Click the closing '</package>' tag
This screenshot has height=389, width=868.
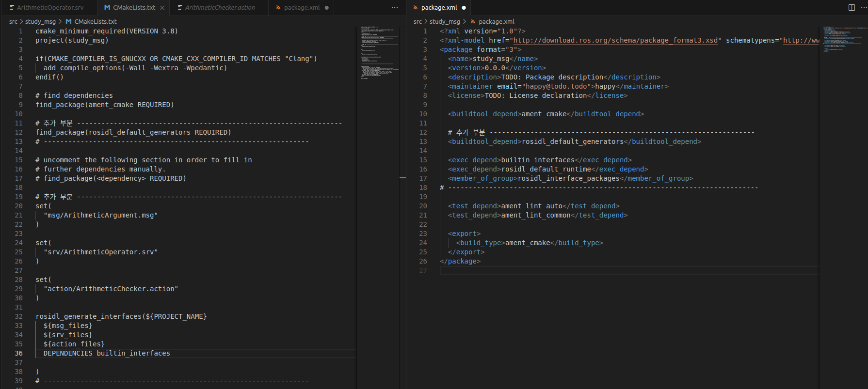click(460, 262)
